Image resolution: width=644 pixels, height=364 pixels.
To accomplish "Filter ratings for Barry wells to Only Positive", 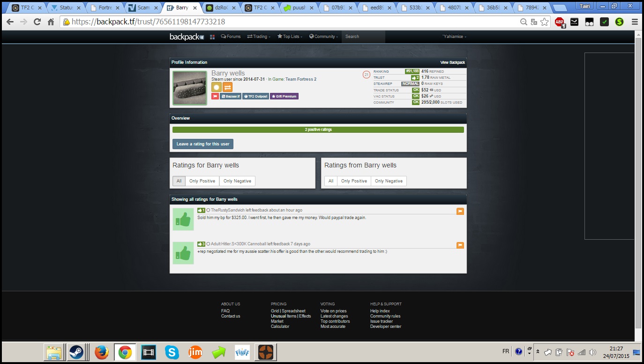I will [x=202, y=181].
